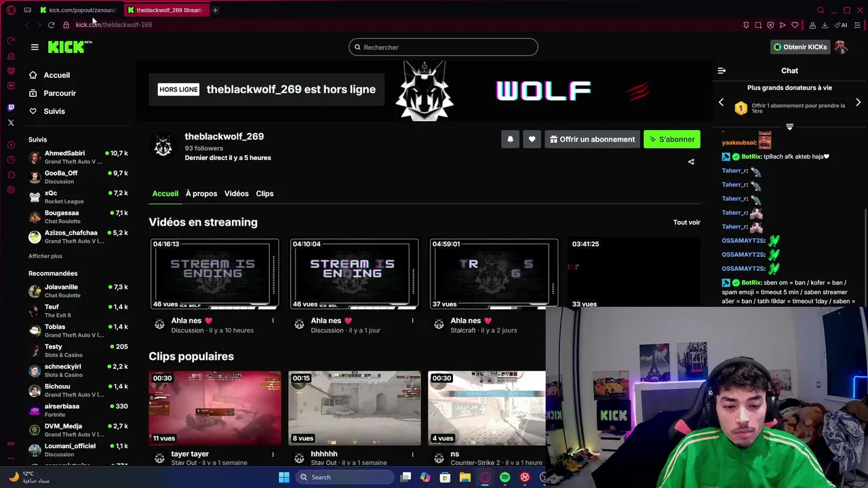Screen dimensions: 868x488
Task: Open the browser downloads icon
Action: [825, 25]
